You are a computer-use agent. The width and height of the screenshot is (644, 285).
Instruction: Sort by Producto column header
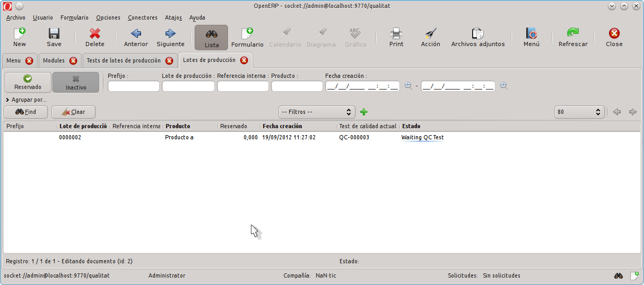click(190, 126)
